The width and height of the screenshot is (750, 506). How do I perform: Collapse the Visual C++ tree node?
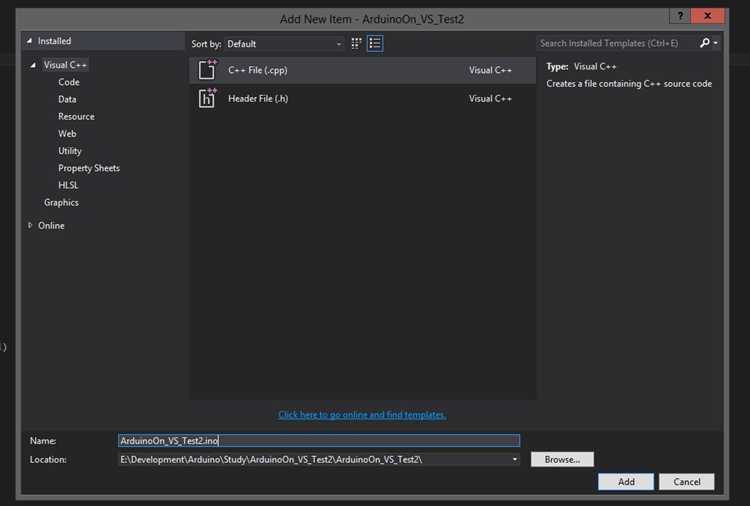33,65
